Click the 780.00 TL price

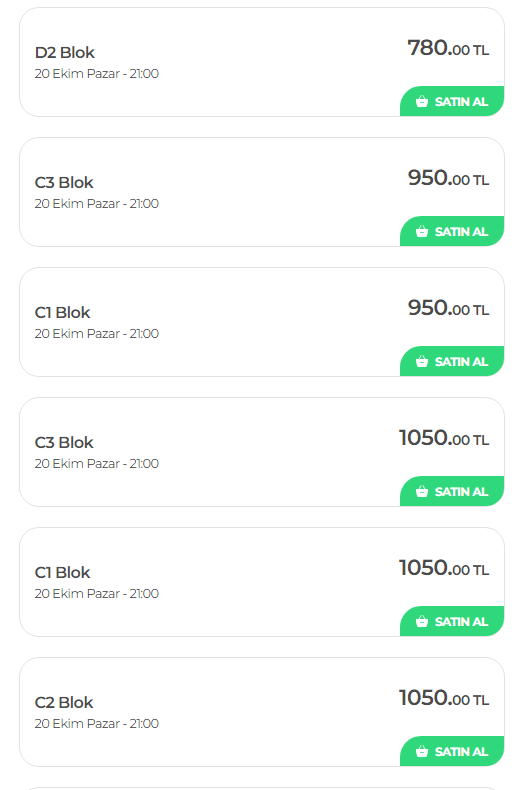[x=448, y=48]
